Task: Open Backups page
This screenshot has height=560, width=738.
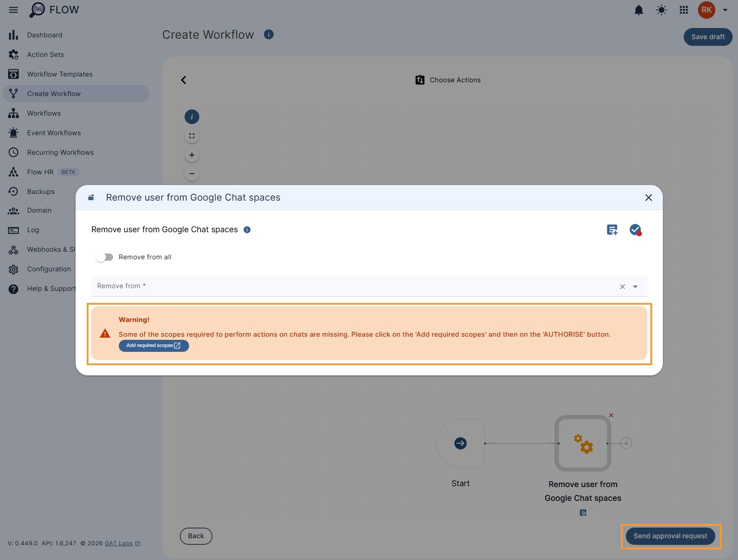Action: click(40, 192)
